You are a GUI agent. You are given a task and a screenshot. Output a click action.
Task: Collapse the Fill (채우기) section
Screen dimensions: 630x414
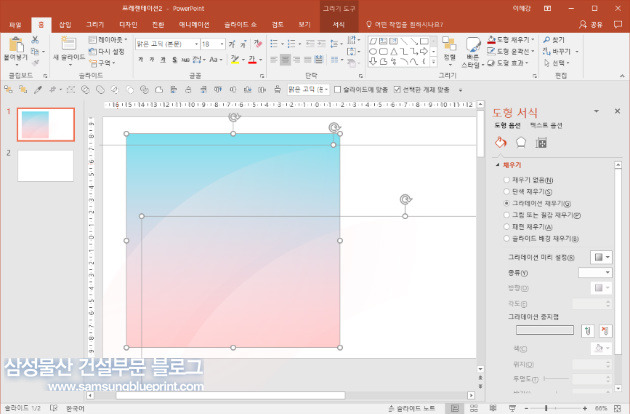tap(497, 165)
